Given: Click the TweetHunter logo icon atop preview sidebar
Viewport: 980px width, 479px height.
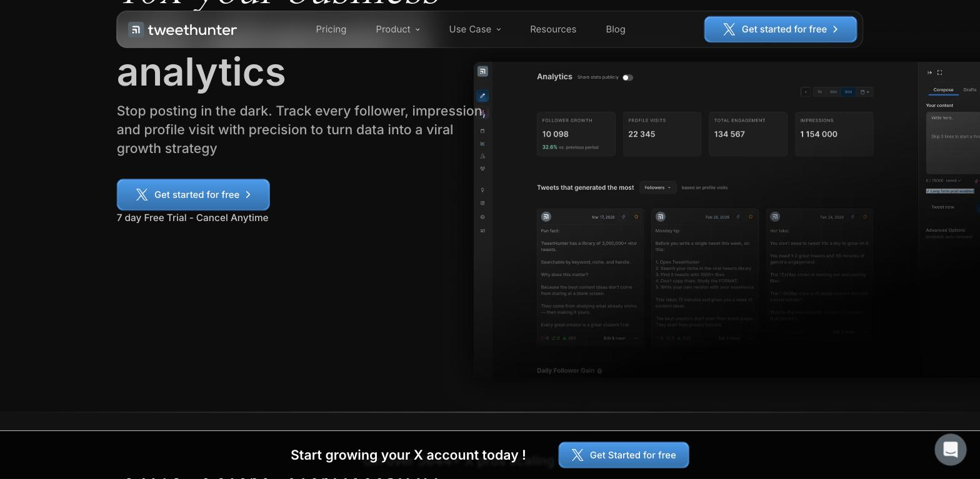Looking at the screenshot, I should (482, 72).
